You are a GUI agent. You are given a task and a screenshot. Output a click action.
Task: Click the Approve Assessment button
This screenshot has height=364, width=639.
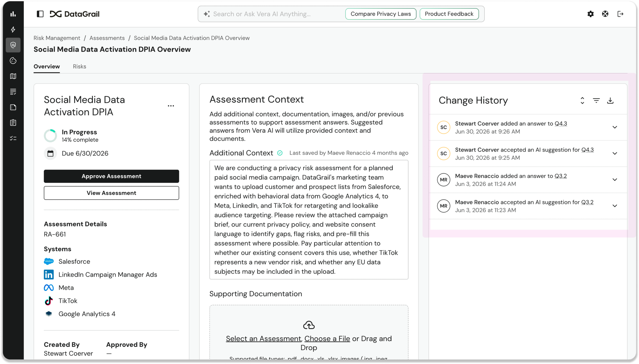point(111,176)
